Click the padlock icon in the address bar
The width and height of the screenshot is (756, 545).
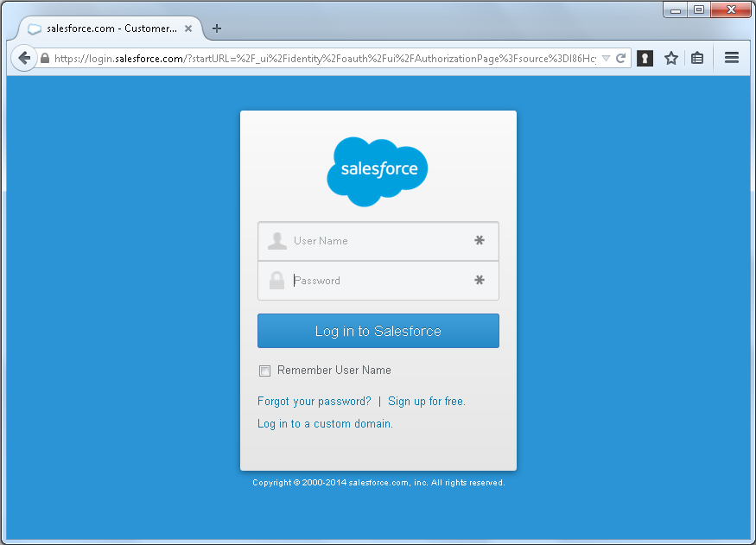point(44,57)
